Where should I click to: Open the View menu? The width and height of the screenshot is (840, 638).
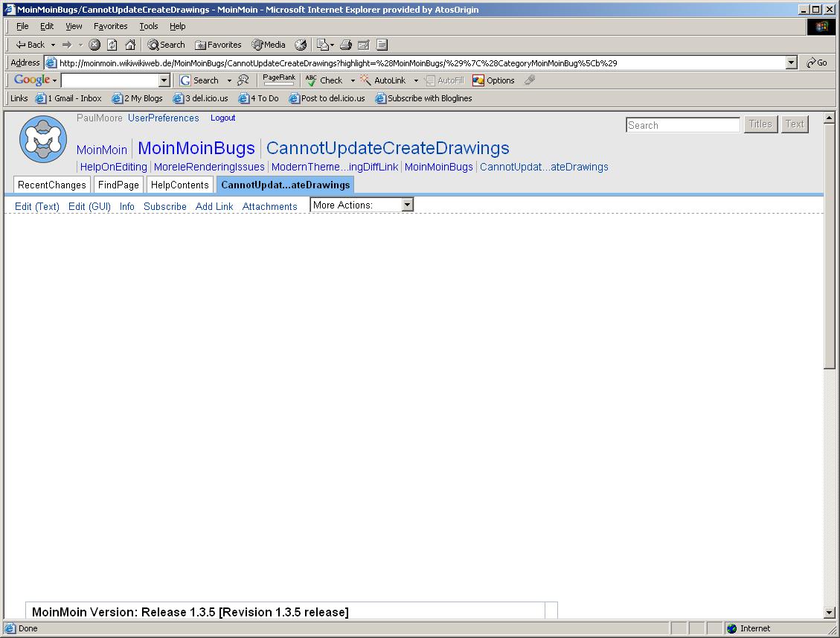[x=74, y=26]
